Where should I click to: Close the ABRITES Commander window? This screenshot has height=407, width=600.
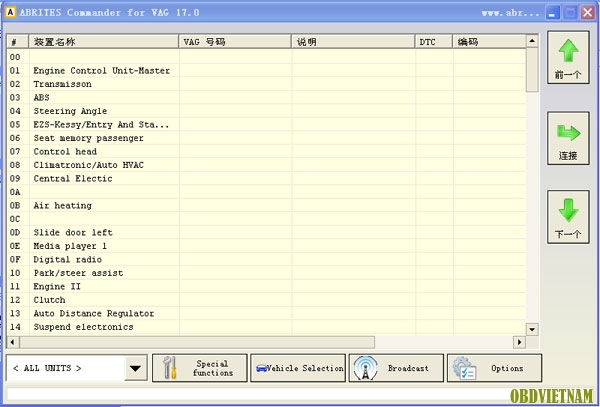point(587,13)
